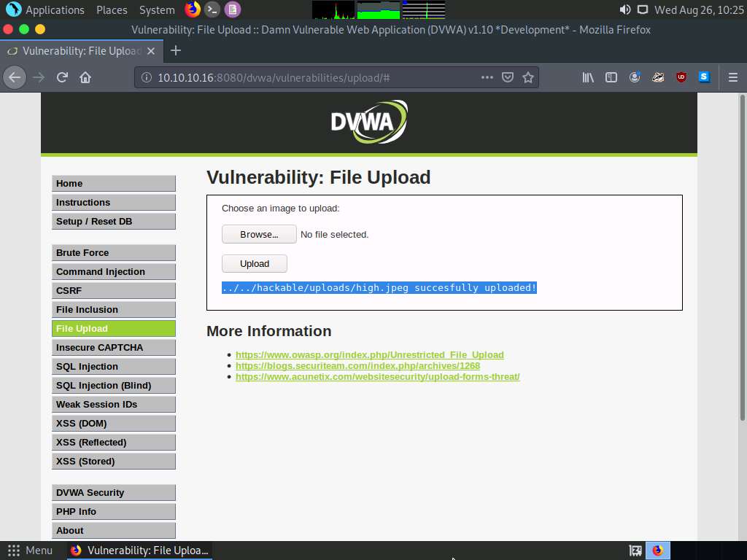Viewport: 747px width, 560px height.
Task: Open page actions three-dot menu
Action: click(x=487, y=77)
